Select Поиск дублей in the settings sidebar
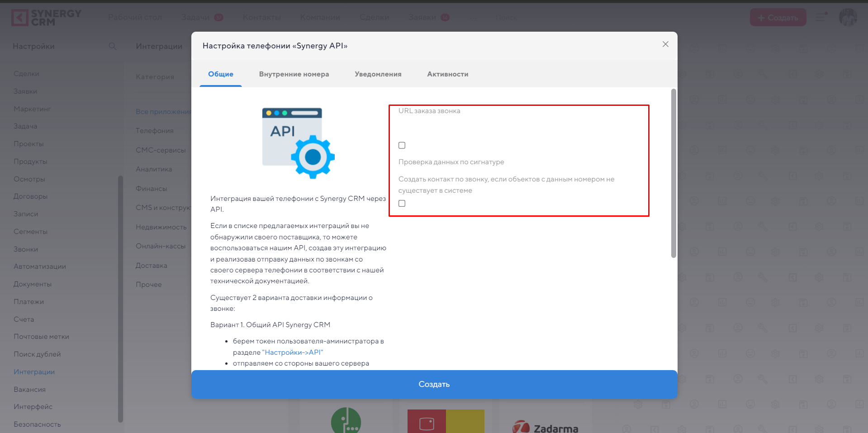The width and height of the screenshot is (868, 433). 37,354
